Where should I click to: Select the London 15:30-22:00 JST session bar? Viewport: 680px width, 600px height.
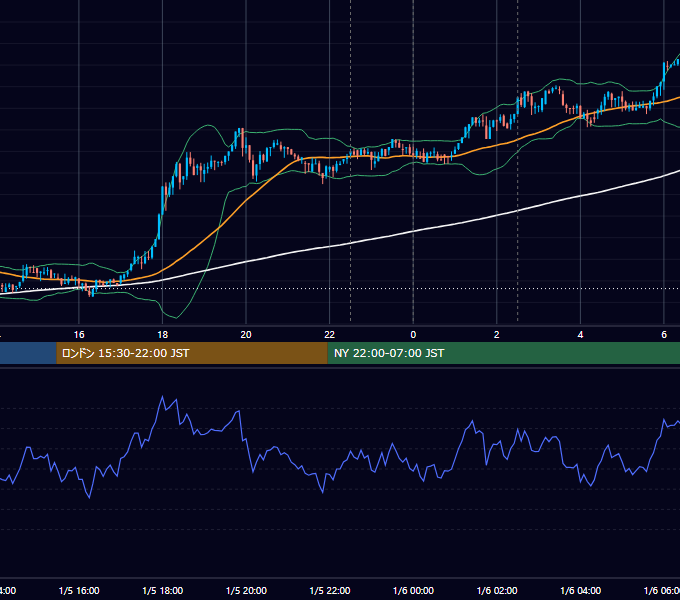[192, 353]
